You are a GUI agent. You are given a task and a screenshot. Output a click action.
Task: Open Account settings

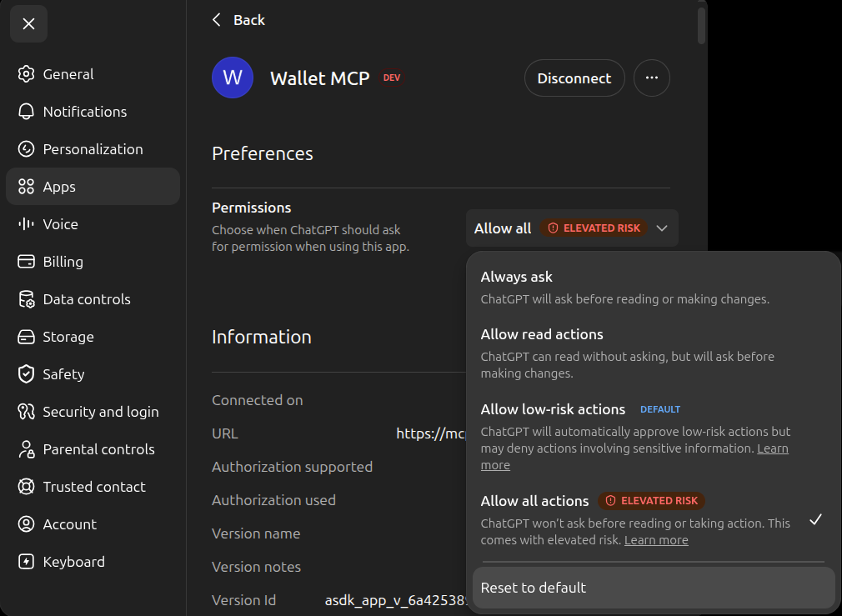(x=93, y=524)
